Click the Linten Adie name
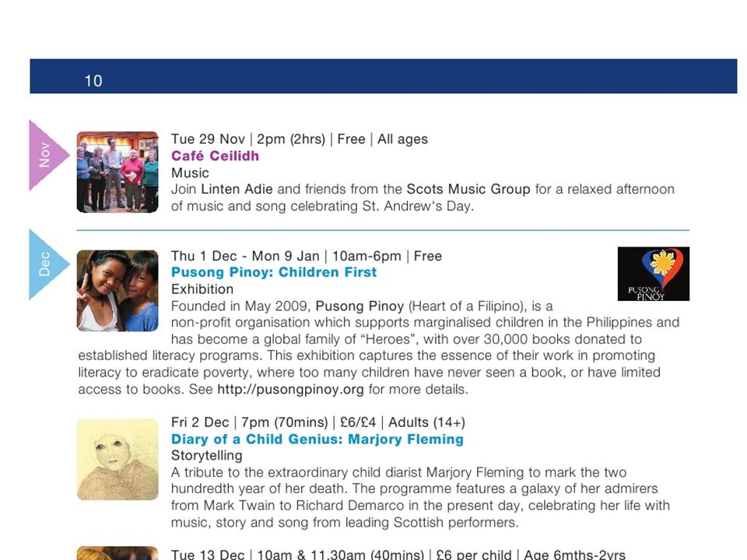 [x=237, y=189]
